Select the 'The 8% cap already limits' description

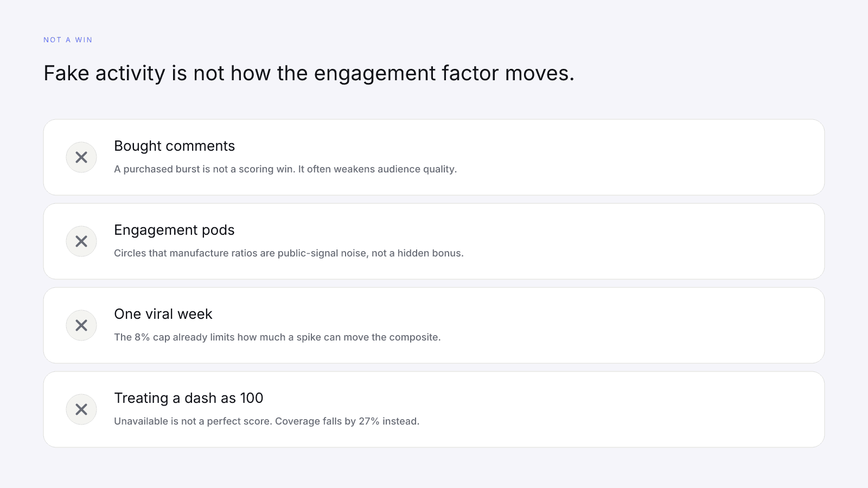pyautogui.click(x=277, y=337)
